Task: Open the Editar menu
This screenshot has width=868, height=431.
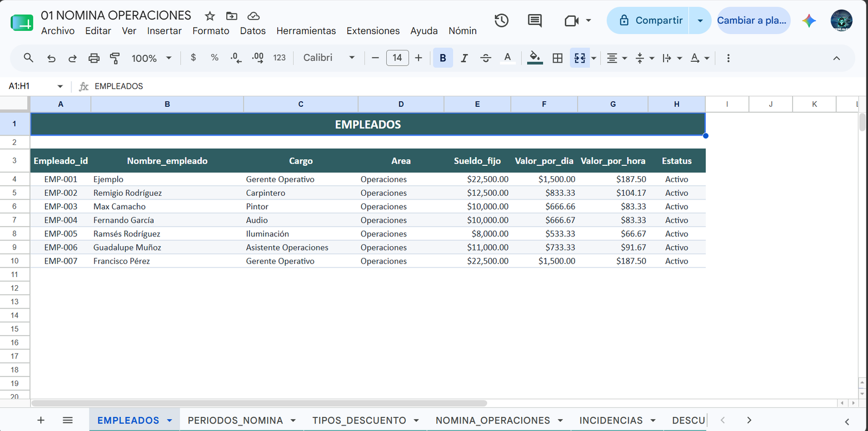Action: (98, 31)
